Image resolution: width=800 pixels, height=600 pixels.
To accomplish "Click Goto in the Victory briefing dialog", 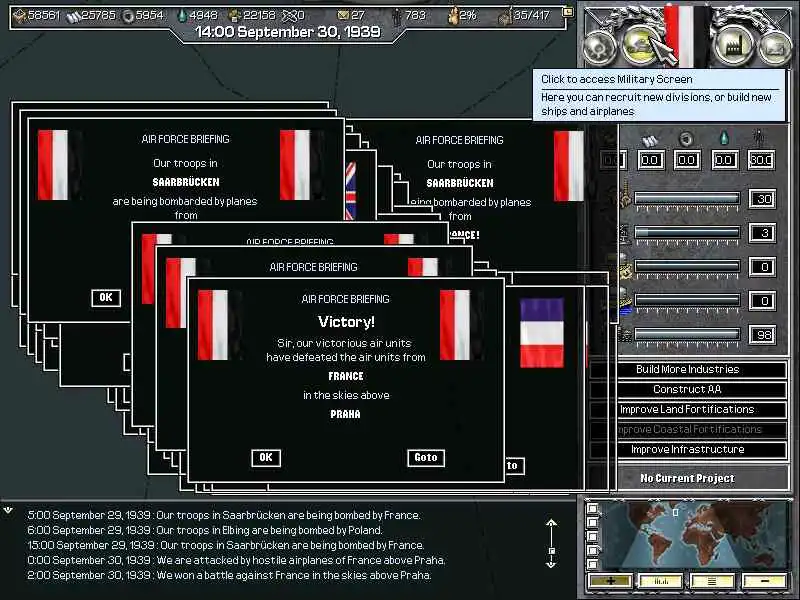I will coord(426,458).
